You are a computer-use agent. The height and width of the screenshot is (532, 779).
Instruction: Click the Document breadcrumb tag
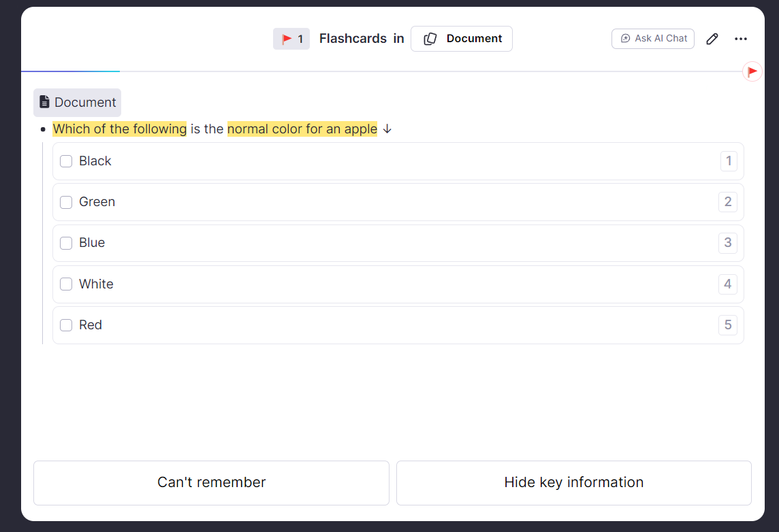click(x=78, y=103)
